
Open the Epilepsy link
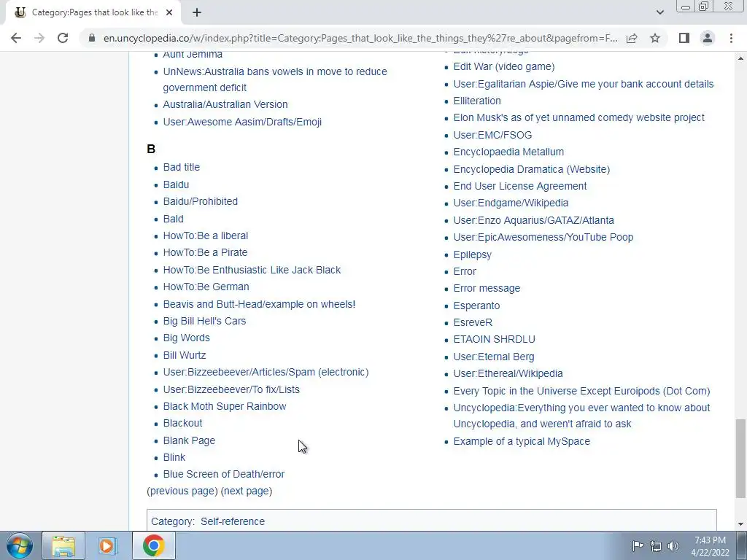pos(472,254)
